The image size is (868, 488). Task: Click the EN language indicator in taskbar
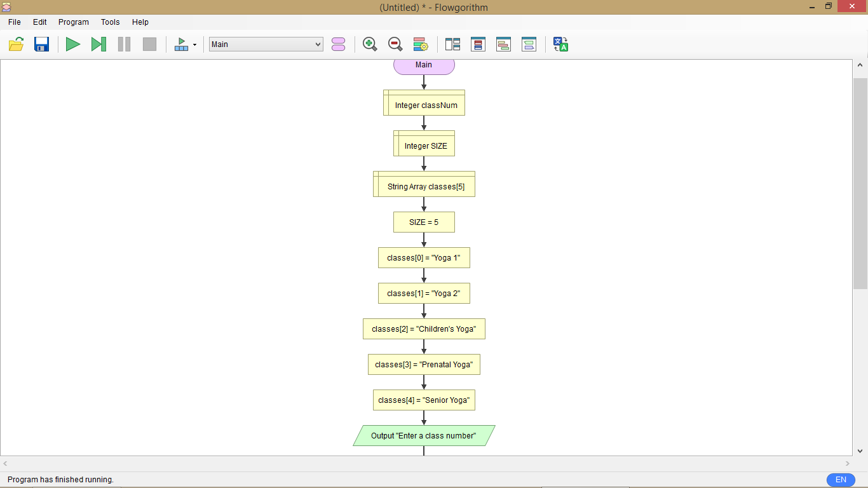pyautogui.click(x=840, y=480)
